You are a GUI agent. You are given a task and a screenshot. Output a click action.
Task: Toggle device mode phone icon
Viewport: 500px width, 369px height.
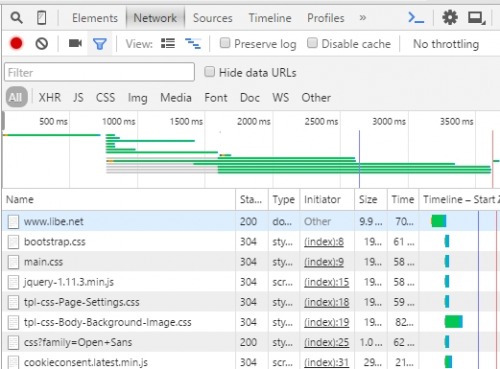[x=42, y=18]
